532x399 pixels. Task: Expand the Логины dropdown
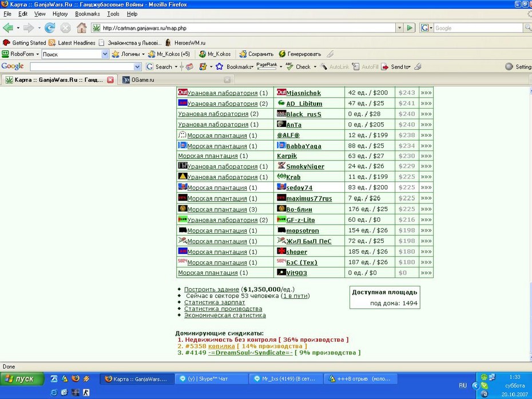(x=143, y=54)
